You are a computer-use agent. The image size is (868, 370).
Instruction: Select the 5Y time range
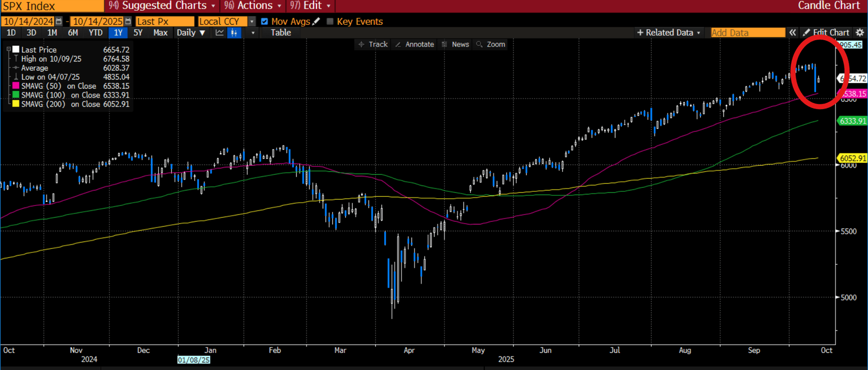point(138,33)
